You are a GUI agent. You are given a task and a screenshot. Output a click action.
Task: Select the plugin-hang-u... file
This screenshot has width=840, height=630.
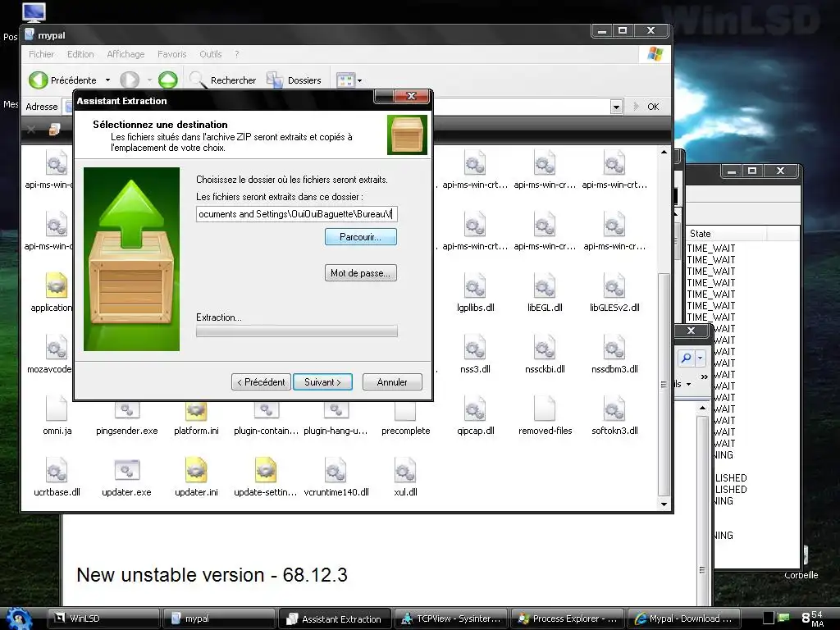tap(336, 419)
